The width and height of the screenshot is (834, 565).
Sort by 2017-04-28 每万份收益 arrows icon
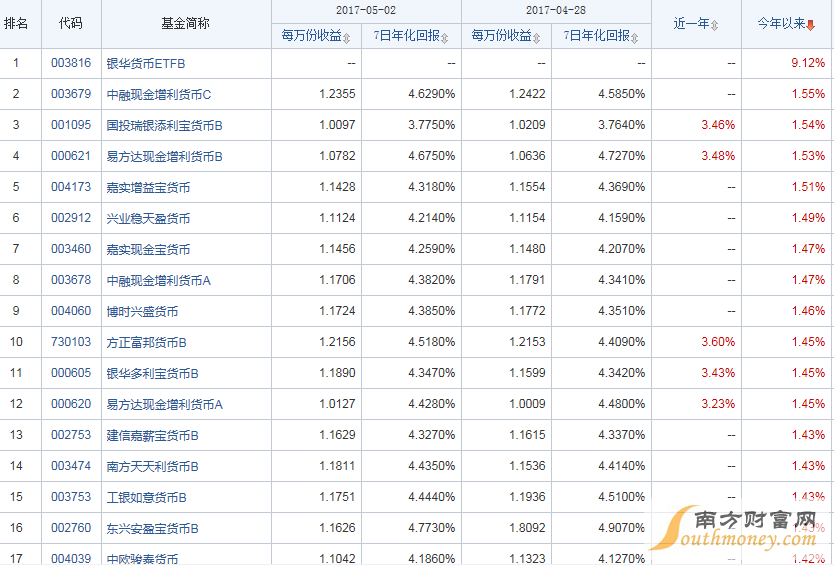[537, 38]
